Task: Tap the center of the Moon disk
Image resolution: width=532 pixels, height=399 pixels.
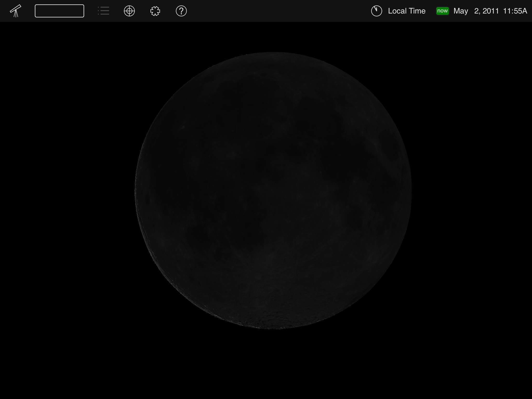Action: pyautogui.click(x=273, y=190)
